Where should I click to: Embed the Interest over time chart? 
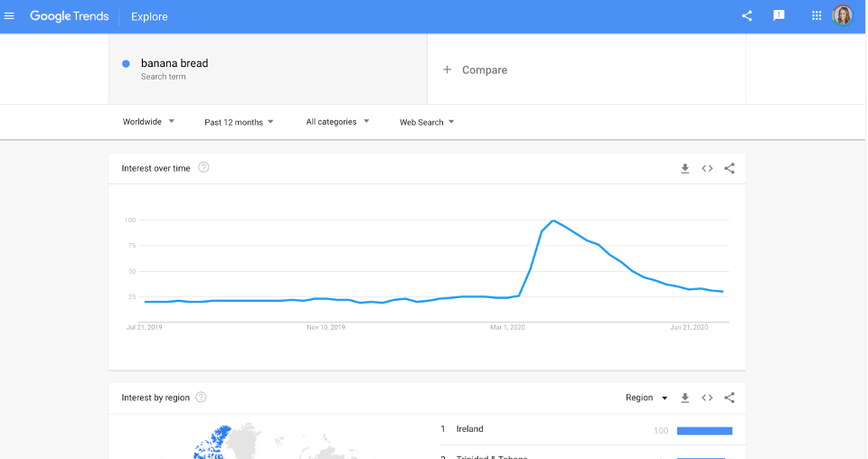[x=707, y=168]
